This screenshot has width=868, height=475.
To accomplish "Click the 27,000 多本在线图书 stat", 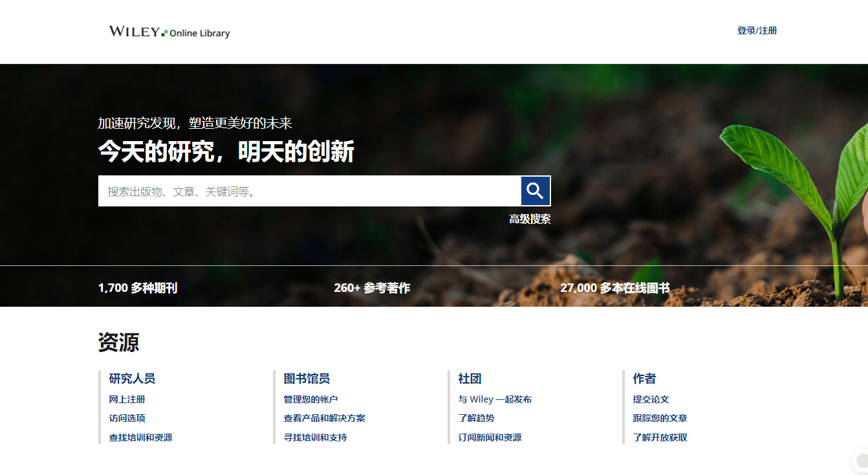I will (x=616, y=287).
